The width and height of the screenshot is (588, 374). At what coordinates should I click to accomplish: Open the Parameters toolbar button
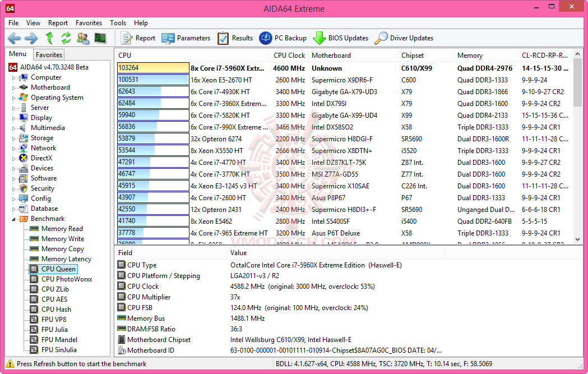coord(186,38)
